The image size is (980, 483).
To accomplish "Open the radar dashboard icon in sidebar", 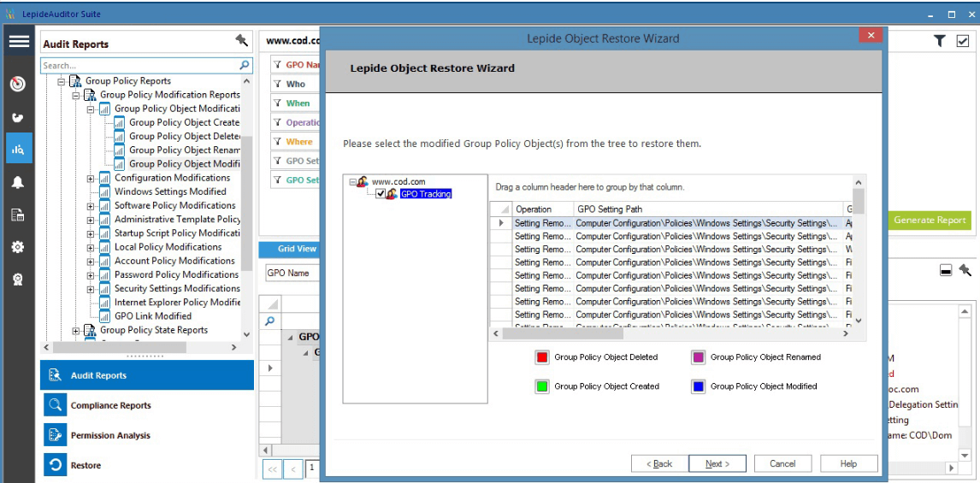I will coord(18,84).
